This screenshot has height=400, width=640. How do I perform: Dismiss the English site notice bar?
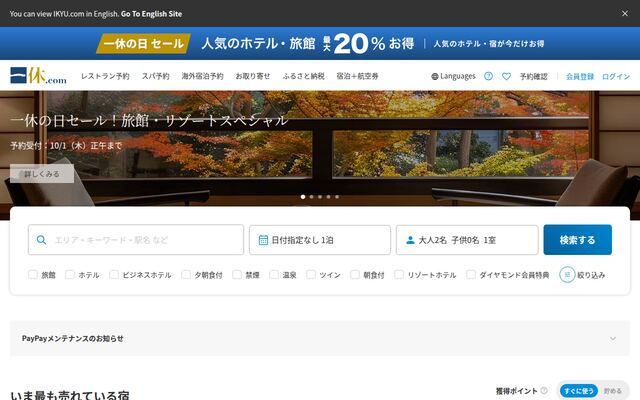click(624, 13)
